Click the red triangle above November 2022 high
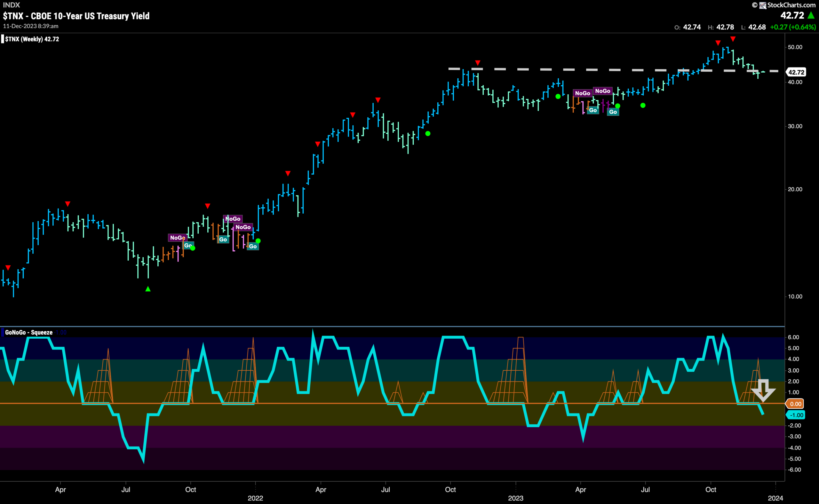819x504 pixels. [x=478, y=63]
